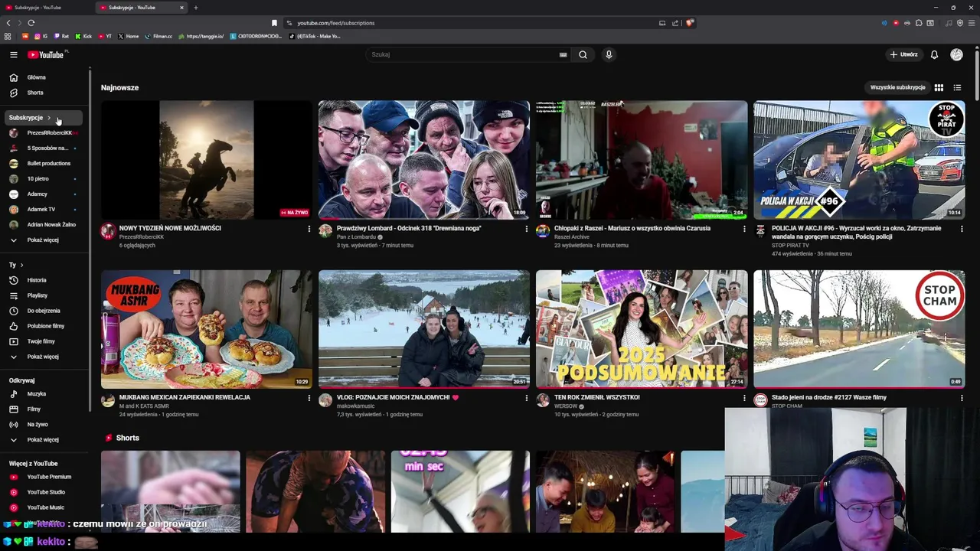Viewport: 980px width, 551px height.
Task: Open a new browser tab
Action: coord(195,8)
